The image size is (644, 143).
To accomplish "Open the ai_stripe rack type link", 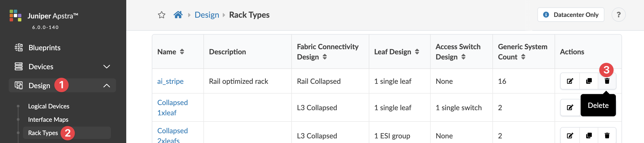I will click(170, 81).
